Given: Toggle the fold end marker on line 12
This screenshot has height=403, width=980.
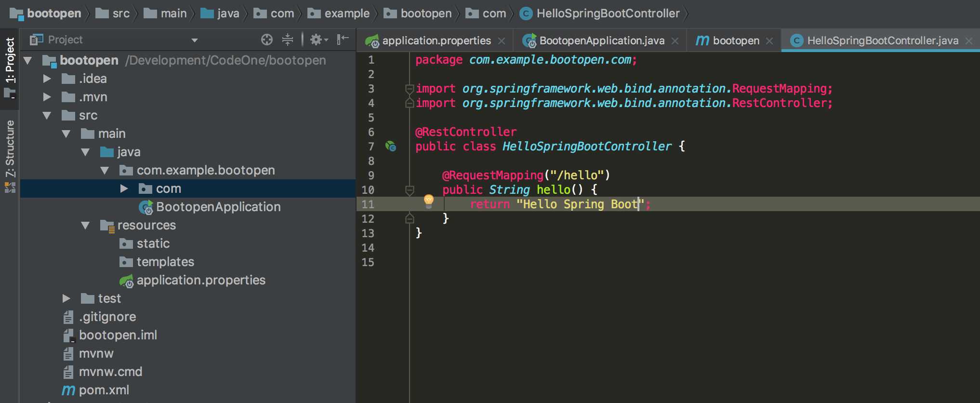Looking at the screenshot, I should tap(410, 219).
